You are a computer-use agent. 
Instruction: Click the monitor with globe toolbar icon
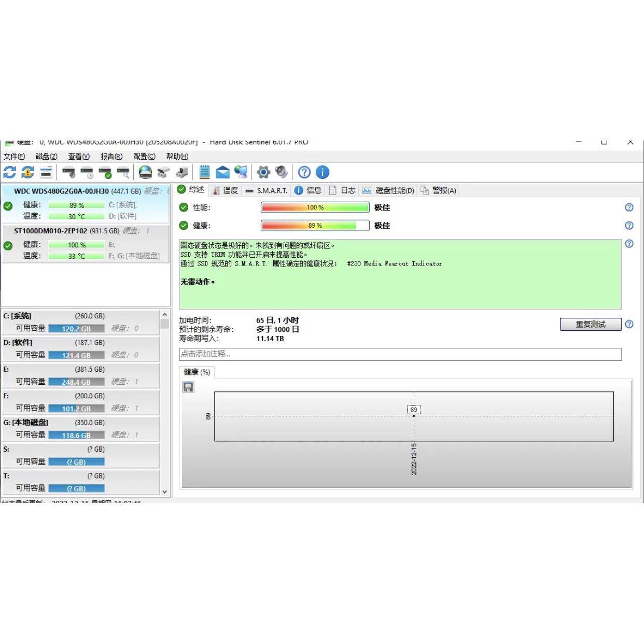[x=241, y=172]
